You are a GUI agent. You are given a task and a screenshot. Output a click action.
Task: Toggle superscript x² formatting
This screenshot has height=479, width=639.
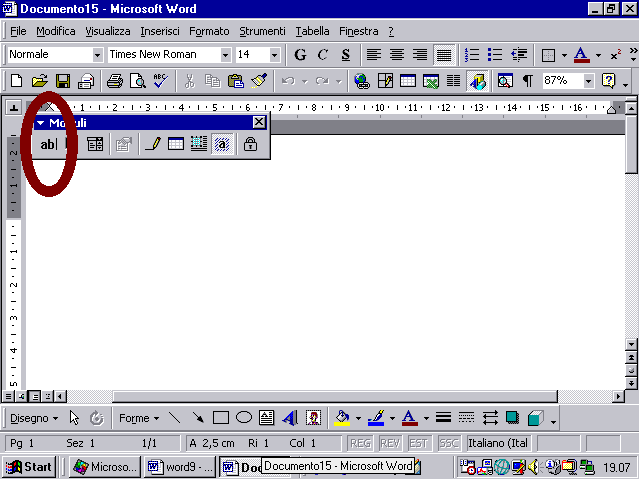[616, 55]
